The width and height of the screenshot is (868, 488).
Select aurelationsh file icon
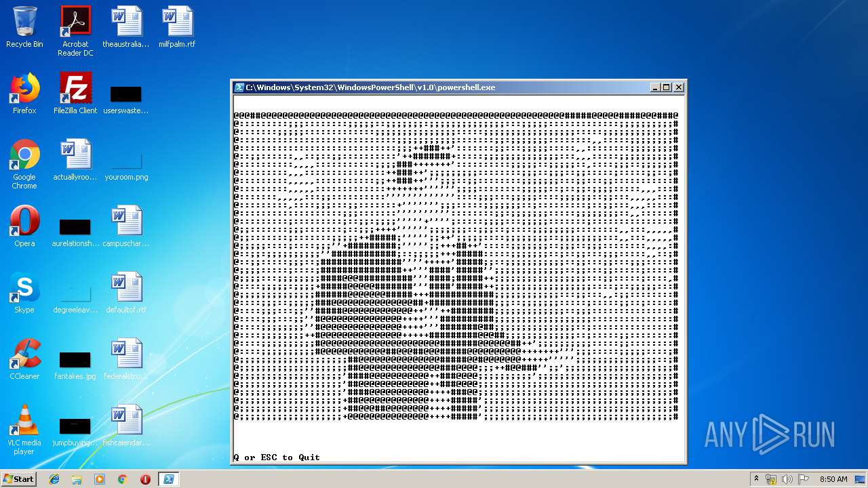tap(75, 232)
